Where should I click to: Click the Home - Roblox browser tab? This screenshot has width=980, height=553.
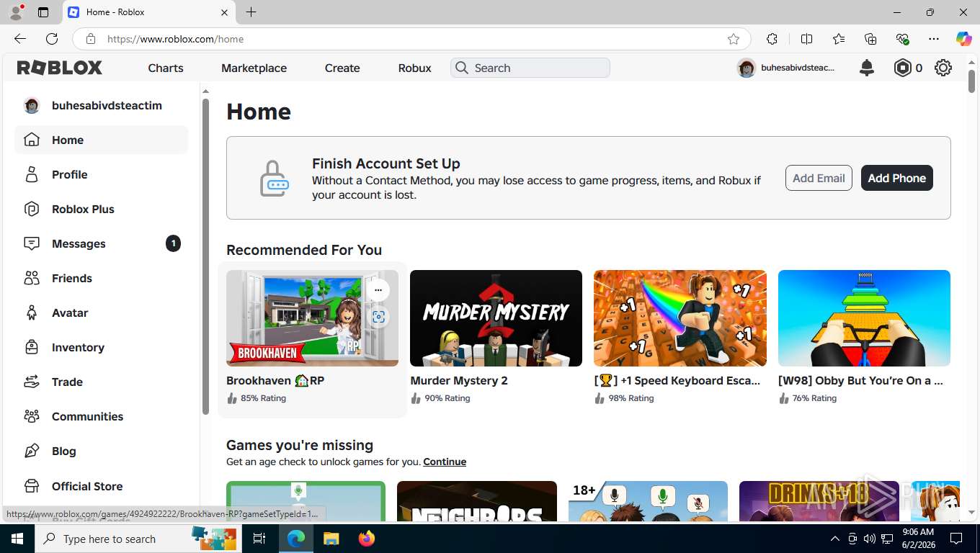coord(148,12)
